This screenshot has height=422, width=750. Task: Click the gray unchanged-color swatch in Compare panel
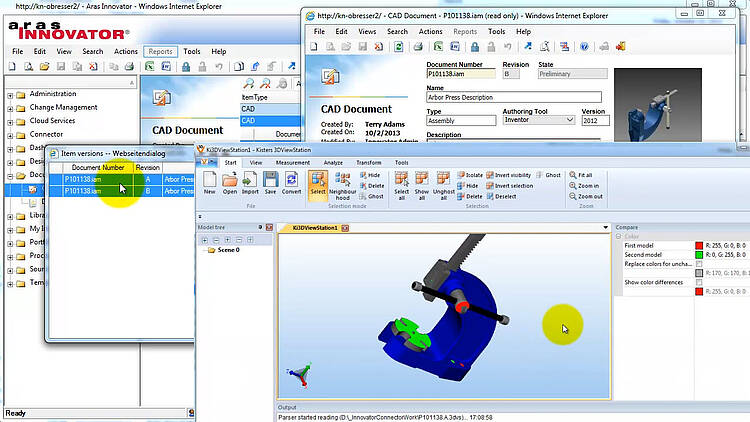click(x=699, y=273)
